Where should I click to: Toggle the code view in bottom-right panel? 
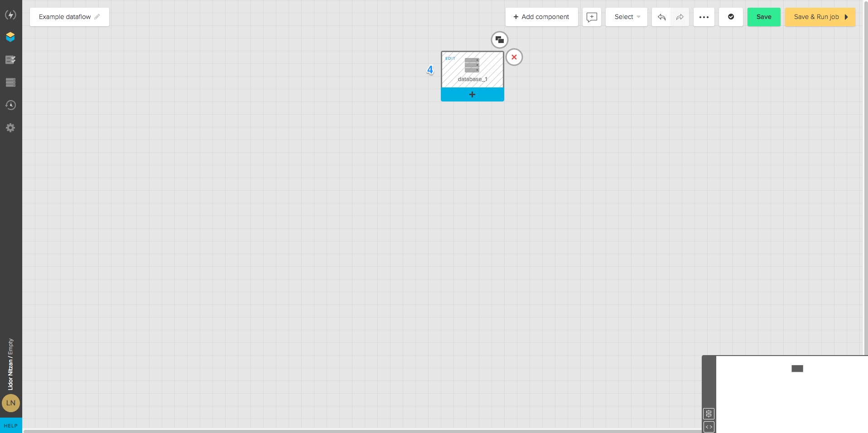point(708,426)
